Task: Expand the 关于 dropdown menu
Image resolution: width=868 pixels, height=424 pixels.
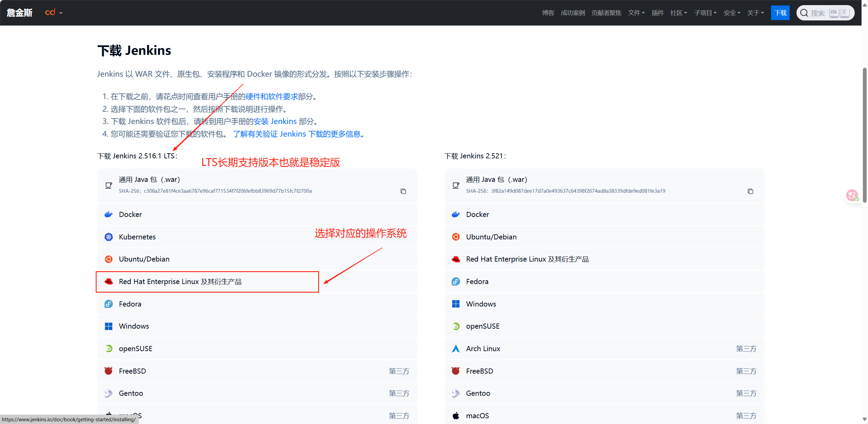Action: click(755, 13)
